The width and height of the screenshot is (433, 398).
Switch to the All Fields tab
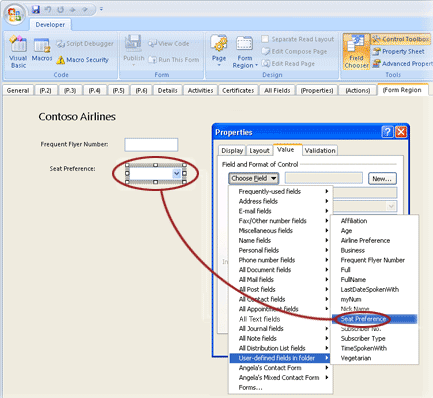(x=277, y=90)
